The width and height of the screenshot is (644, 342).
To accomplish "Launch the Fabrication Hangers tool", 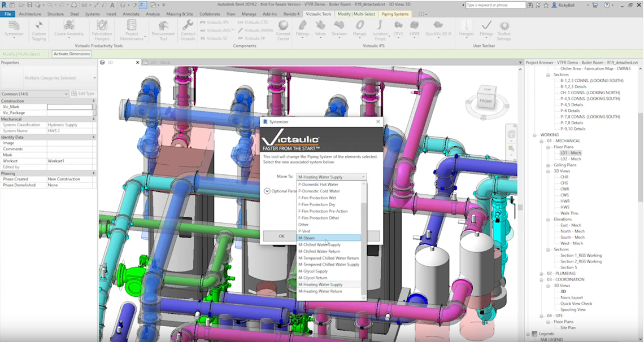I will (x=102, y=29).
